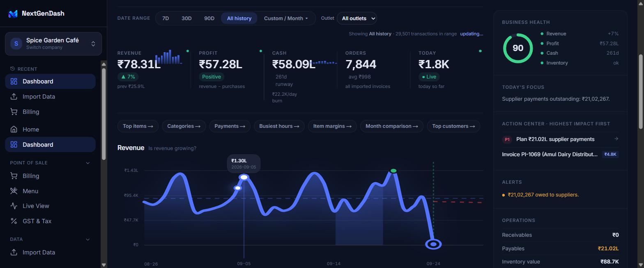
Task: Click the Billing cart icon under Recent
Action: pos(14,112)
